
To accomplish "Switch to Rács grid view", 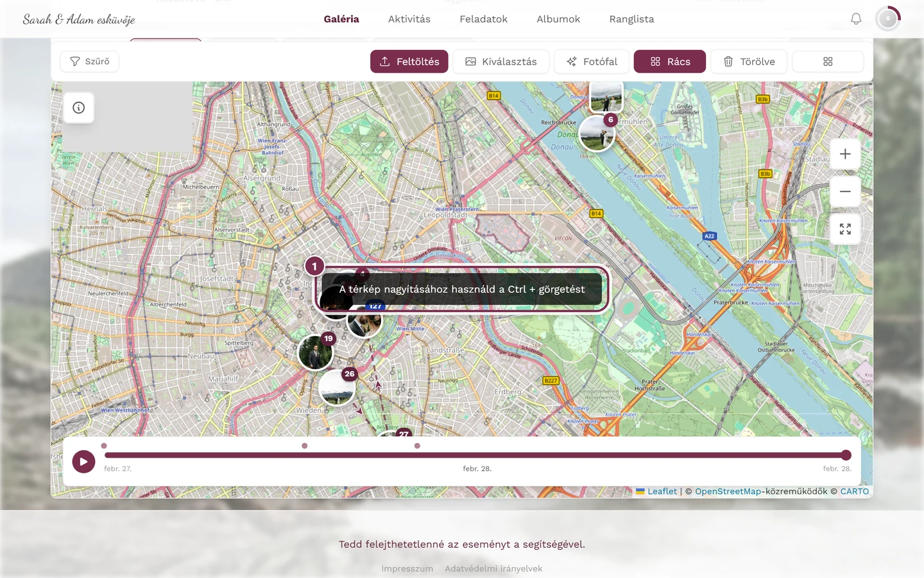I will pyautogui.click(x=670, y=62).
